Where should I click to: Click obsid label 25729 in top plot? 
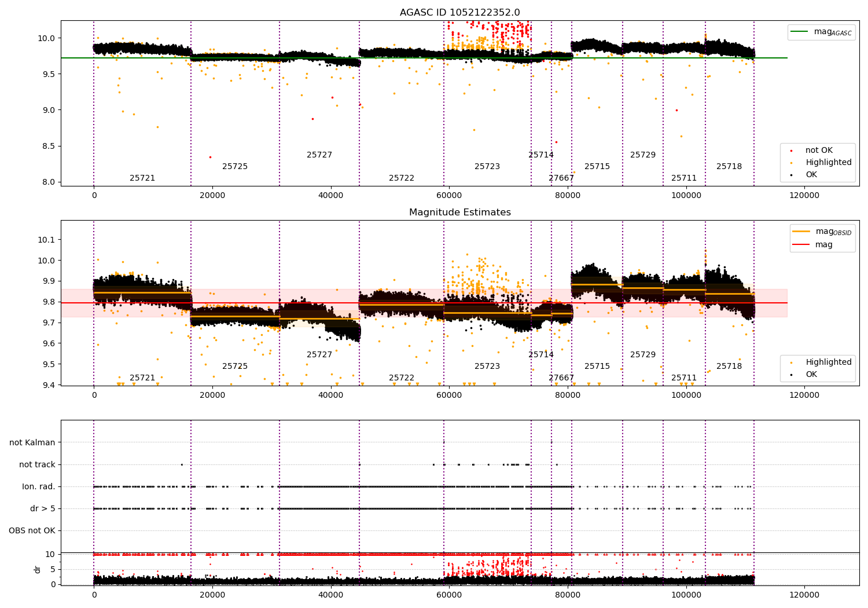coord(643,155)
